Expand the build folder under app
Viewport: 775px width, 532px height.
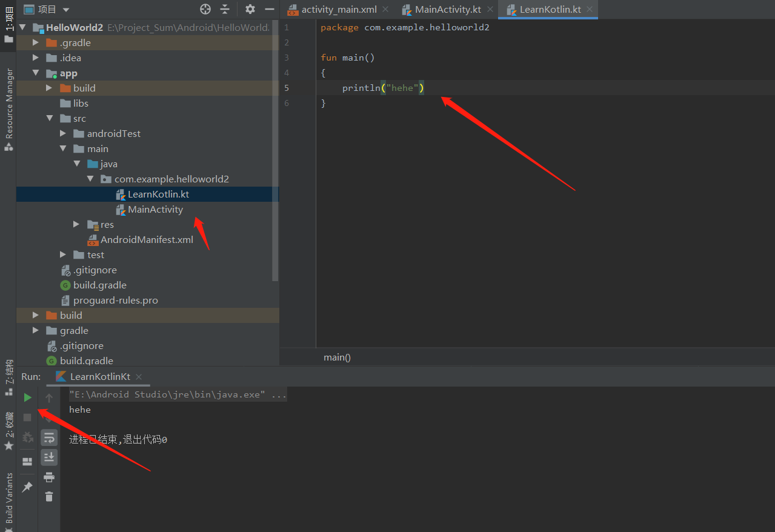(x=49, y=88)
